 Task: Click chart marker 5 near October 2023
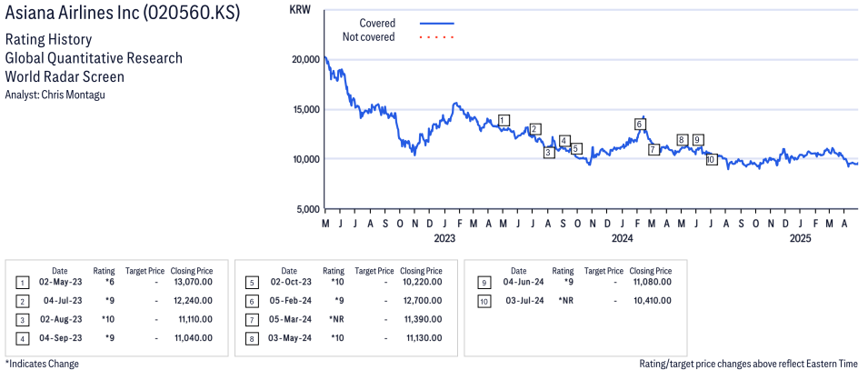(x=576, y=148)
